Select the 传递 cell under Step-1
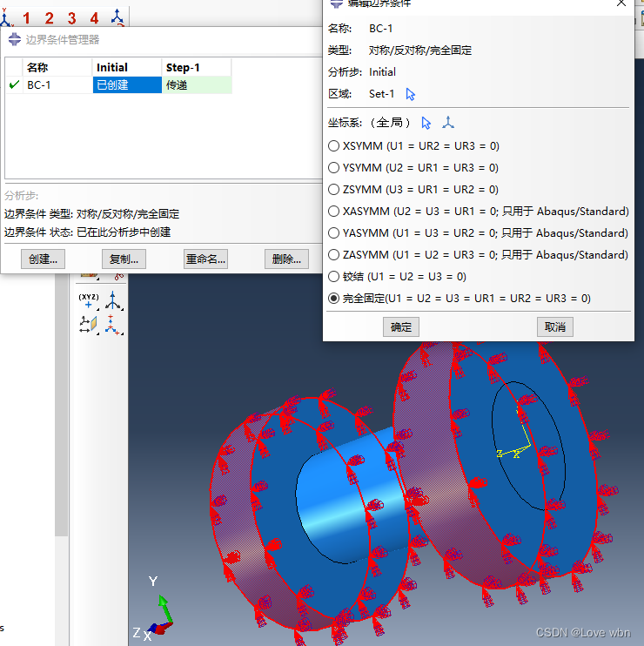This screenshot has width=644, height=646. click(x=197, y=85)
